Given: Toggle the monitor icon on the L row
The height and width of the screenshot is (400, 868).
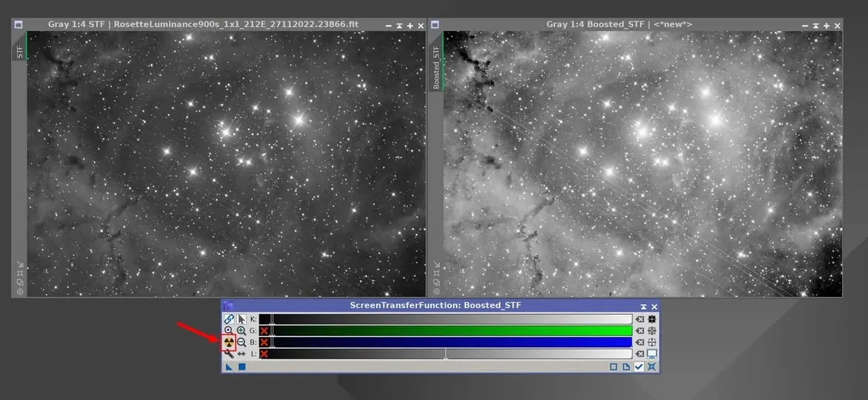Looking at the screenshot, I should (652, 353).
